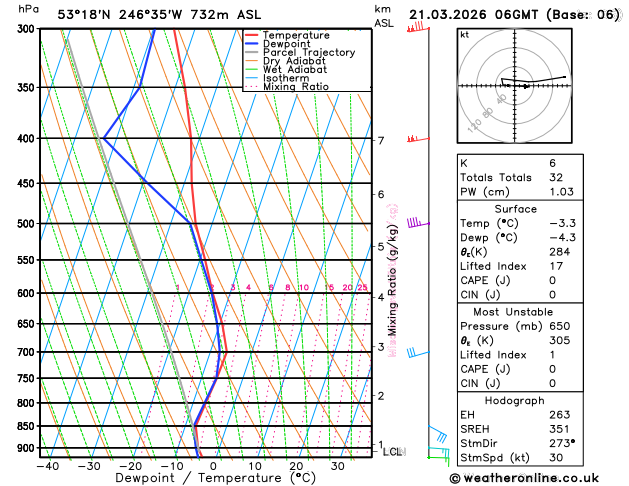Viewport: 629px width, 486px height.
Task: Click the blue Dewpoint legend line
Action: pos(252,44)
